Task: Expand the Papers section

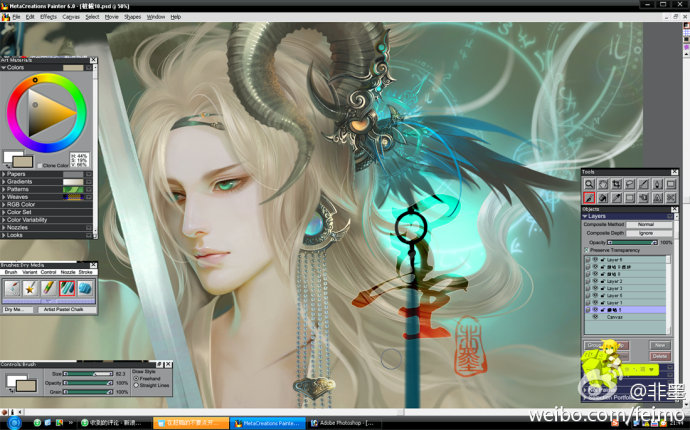Action: [4, 174]
